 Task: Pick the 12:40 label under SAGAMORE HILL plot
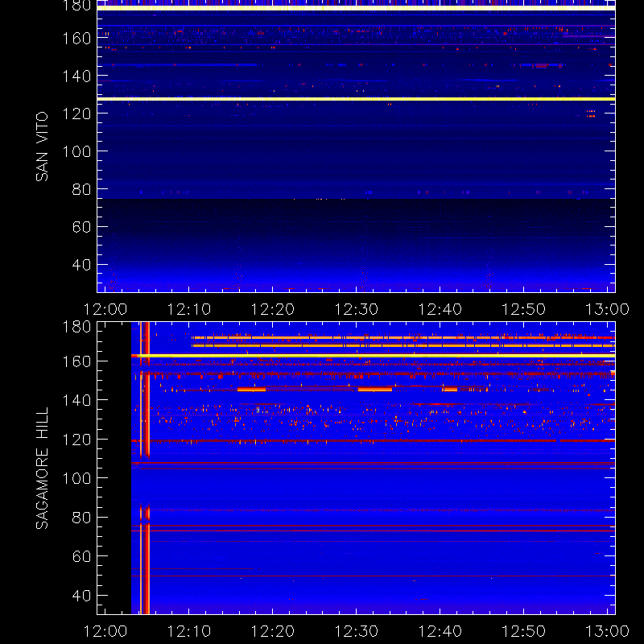point(440,631)
